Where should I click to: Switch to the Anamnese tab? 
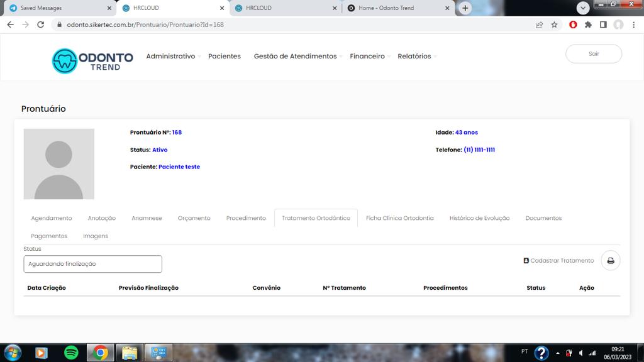[x=147, y=218]
